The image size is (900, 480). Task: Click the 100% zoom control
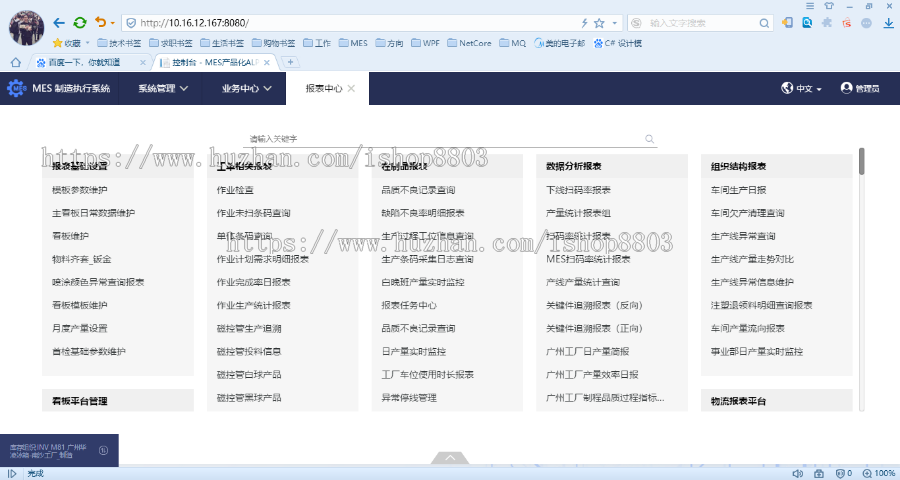pyautogui.click(x=879, y=474)
